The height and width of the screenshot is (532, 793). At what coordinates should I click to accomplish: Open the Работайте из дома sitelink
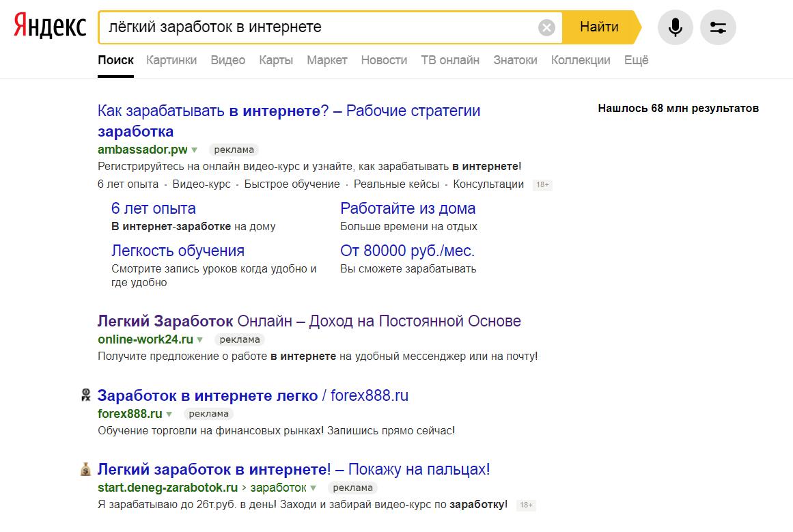click(408, 208)
